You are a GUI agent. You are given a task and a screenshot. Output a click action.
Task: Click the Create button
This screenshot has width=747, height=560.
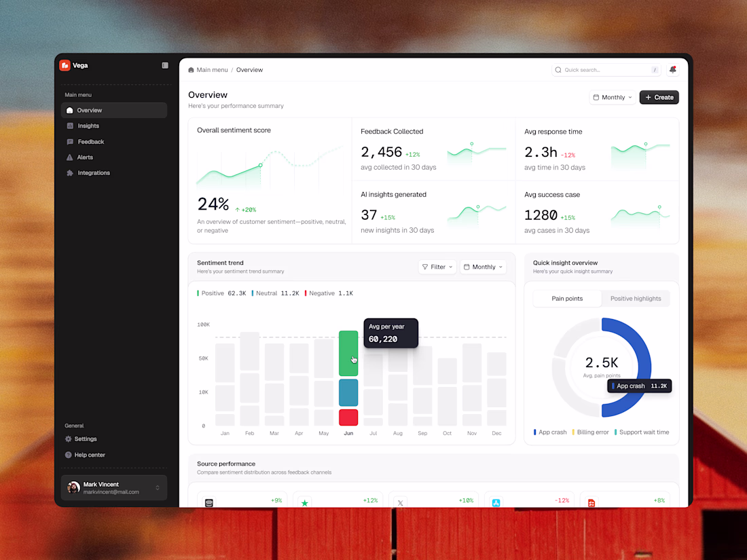point(659,97)
